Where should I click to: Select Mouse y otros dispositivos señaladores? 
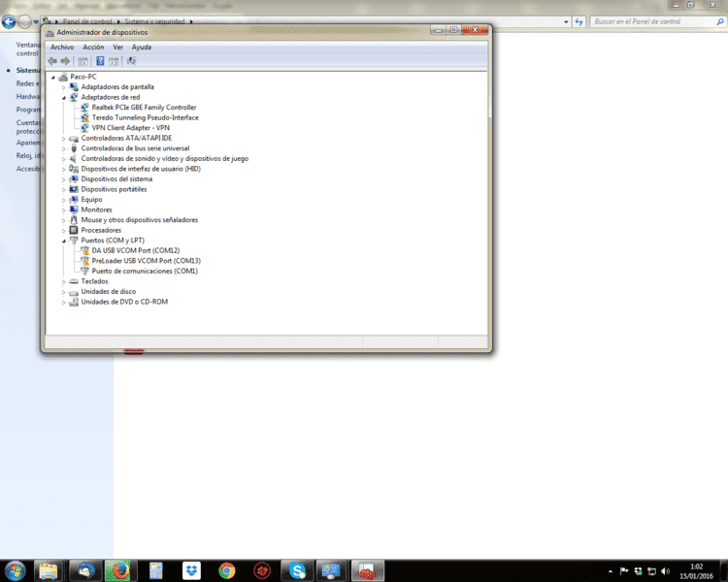pos(139,220)
